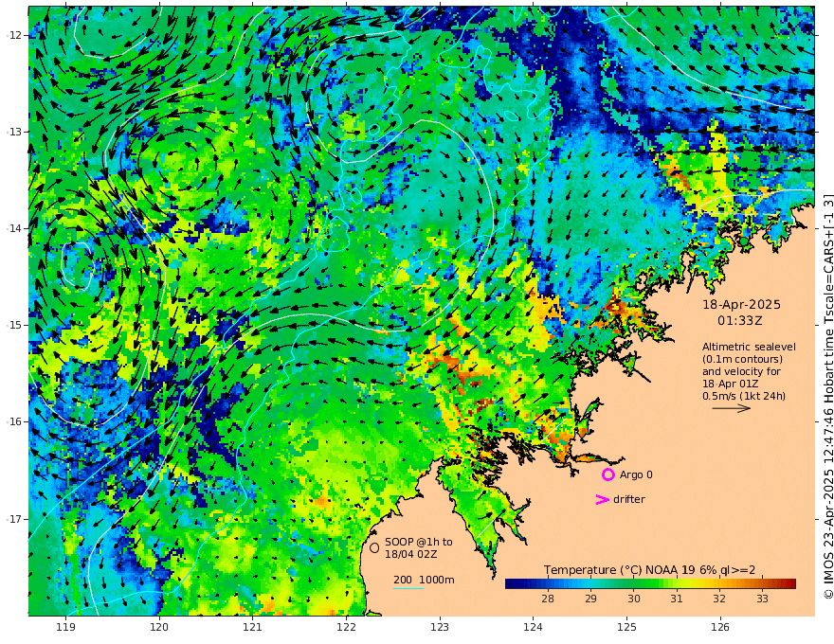Image resolution: width=834 pixels, height=644 pixels.
Task: Click the '18-Apr-2025' date label
Action: pyautogui.click(x=741, y=304)
